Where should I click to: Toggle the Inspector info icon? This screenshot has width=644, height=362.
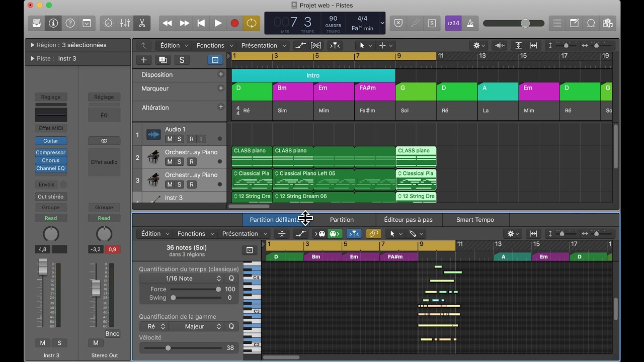coord(53,23)
